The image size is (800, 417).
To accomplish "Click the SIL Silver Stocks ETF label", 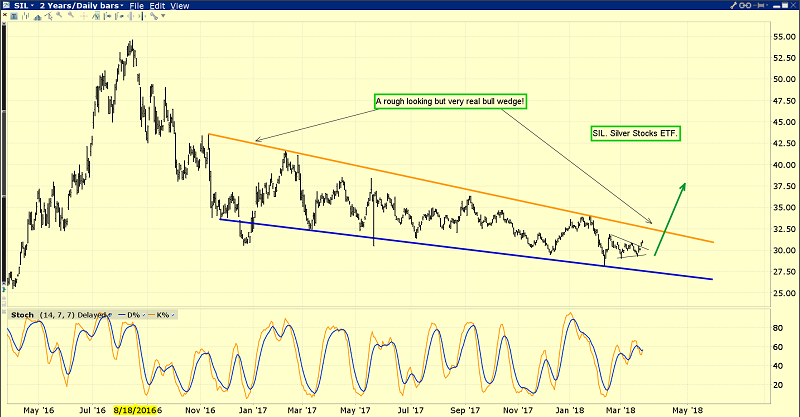I will pos(634,132).
